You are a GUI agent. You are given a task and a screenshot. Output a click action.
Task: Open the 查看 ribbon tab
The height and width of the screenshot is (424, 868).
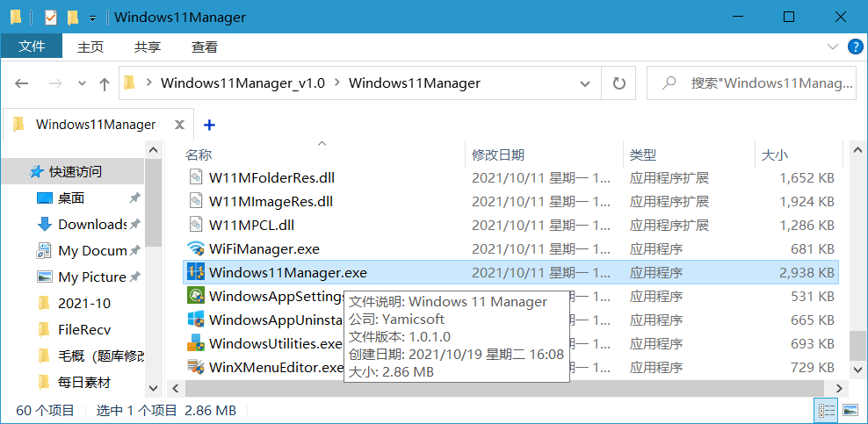tap(205, 47)
